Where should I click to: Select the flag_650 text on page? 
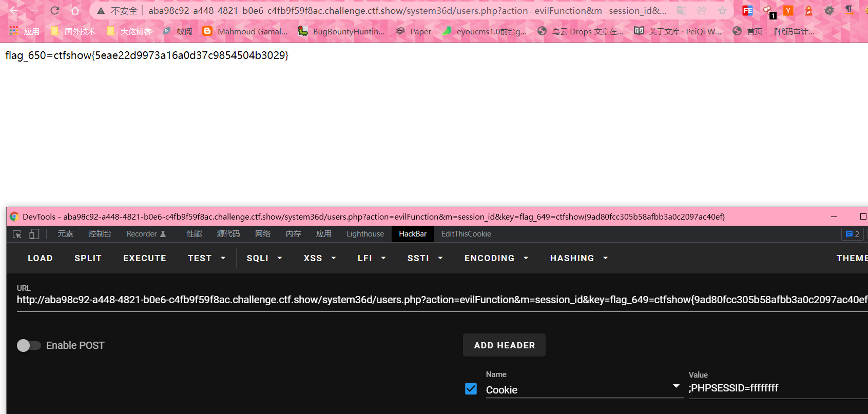(x=147, y=55)
